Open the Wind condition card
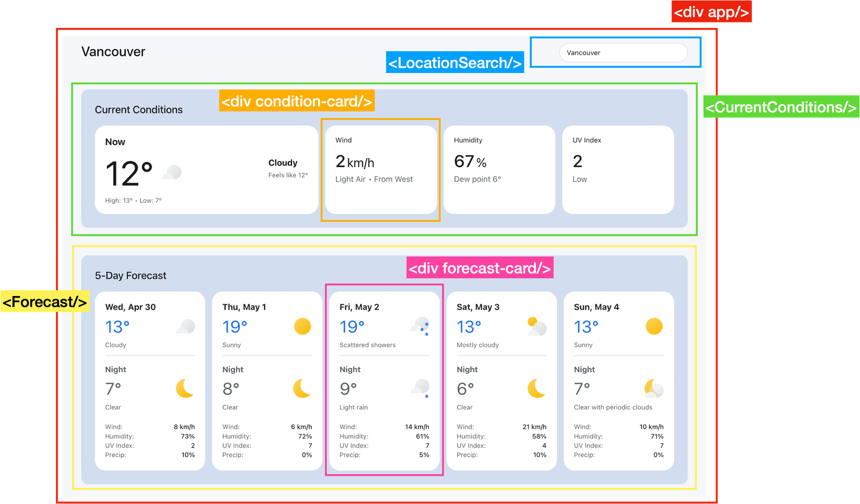Viewport: 860px width, 504px height. (x=381, y=169)
